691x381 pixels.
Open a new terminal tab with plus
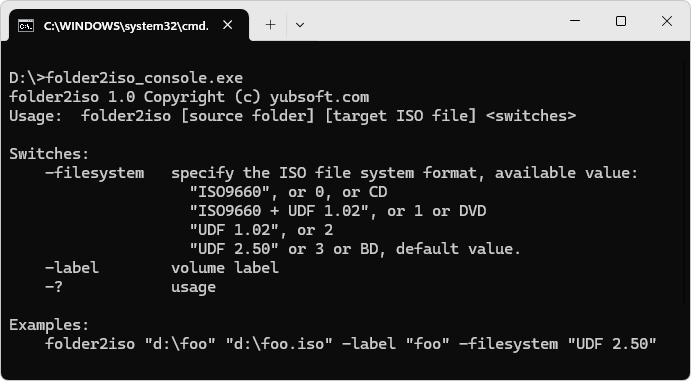(270, 25)
